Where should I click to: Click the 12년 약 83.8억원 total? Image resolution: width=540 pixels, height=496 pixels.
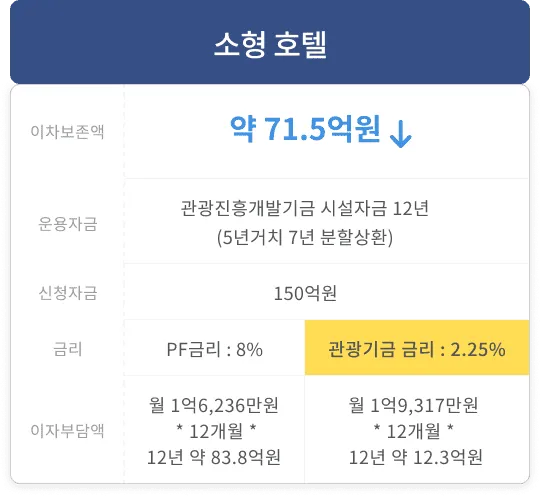pyautogui.click(x=214, y=457)
